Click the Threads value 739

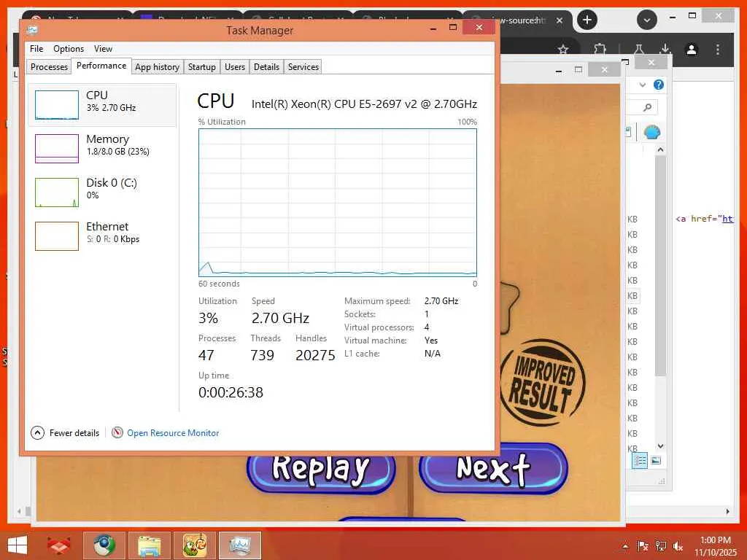pos(262,355)
